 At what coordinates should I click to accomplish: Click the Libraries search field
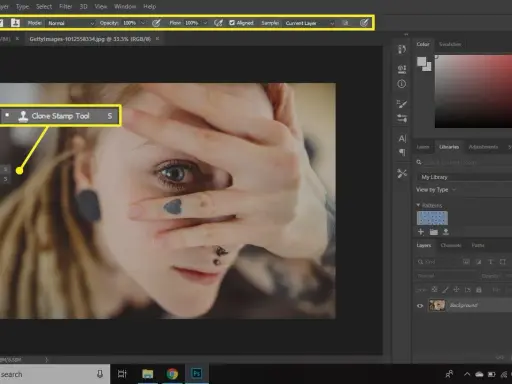tap(465, 162)
